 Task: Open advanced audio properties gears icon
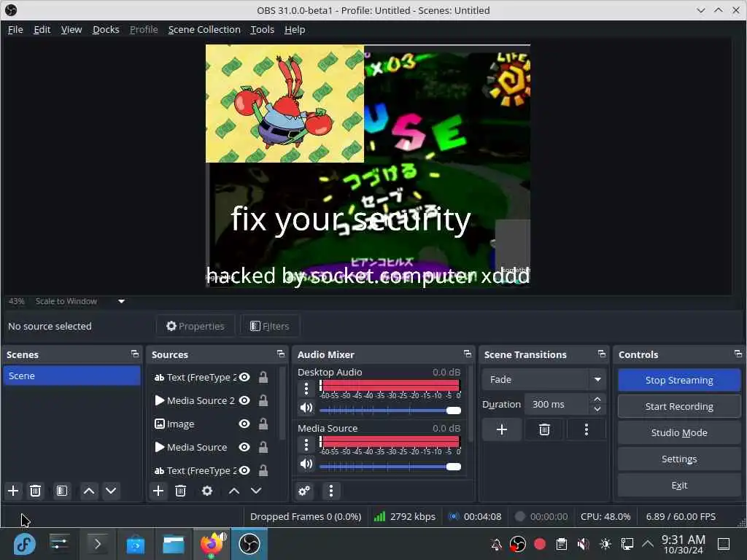[304, 491]
